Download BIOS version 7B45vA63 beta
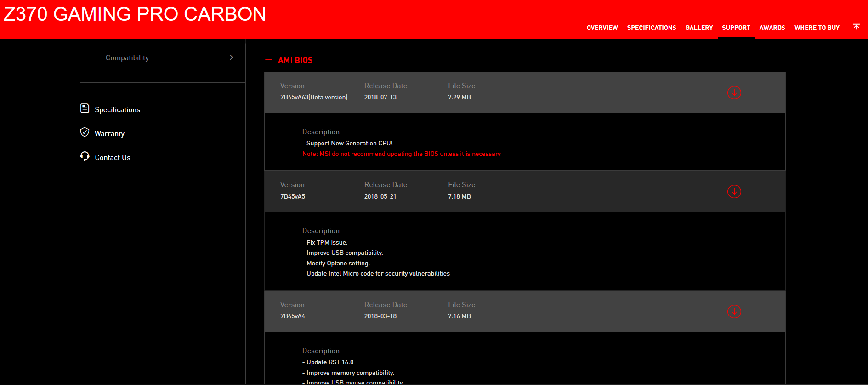Screen dimensions: 868x385 (734, 92)
